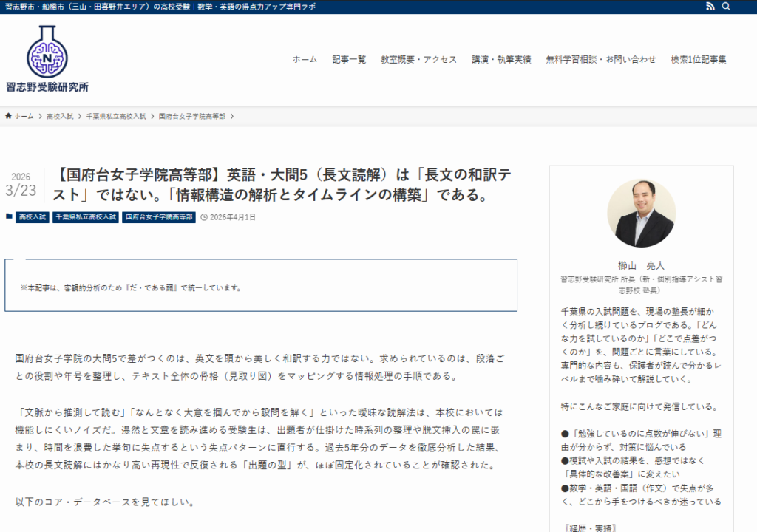This screenshot has width=757, height=532.
Task: Click the RSS feed icon
Action: tap(710, 7)
